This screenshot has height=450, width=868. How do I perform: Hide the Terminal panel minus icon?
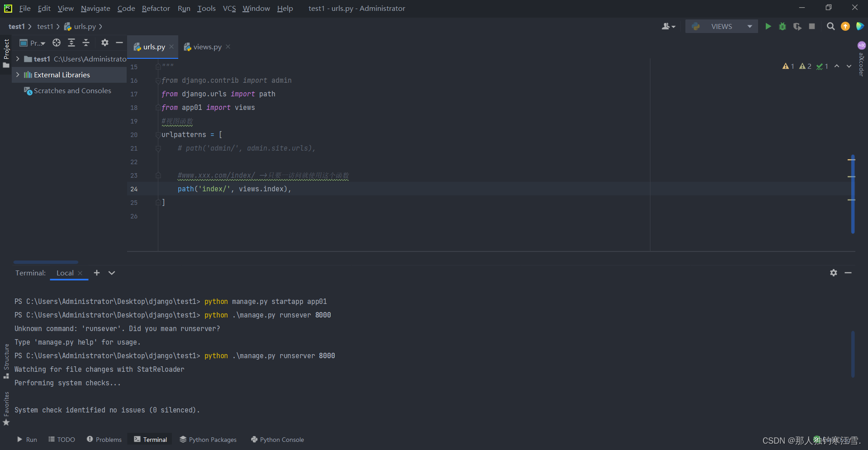click(x=848, y=273)
